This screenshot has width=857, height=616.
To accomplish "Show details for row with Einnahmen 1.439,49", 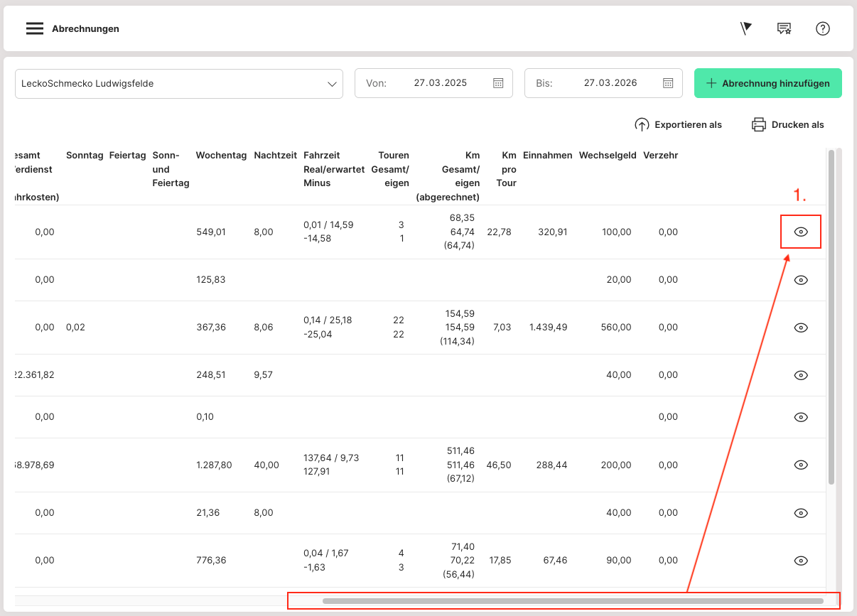I will 801,328.
